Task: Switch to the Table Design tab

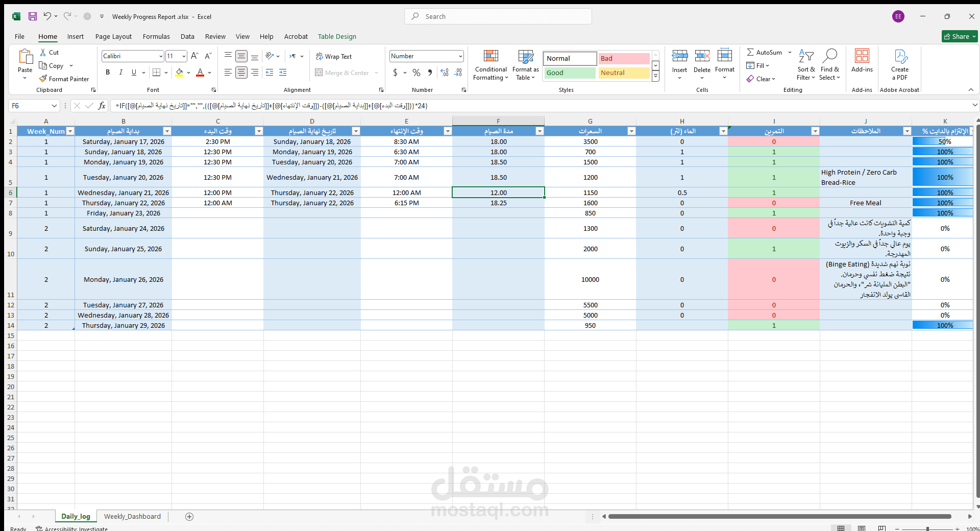Action: (337, 36)
